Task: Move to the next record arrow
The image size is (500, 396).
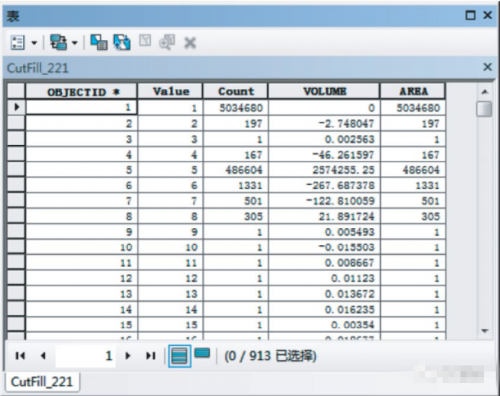Action: coord(128,356)
